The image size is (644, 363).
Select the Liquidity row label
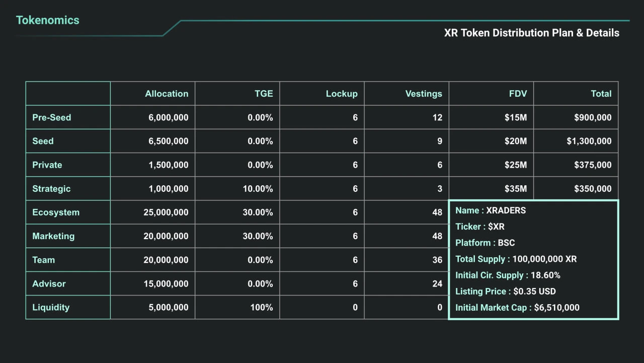pos(51,307)
